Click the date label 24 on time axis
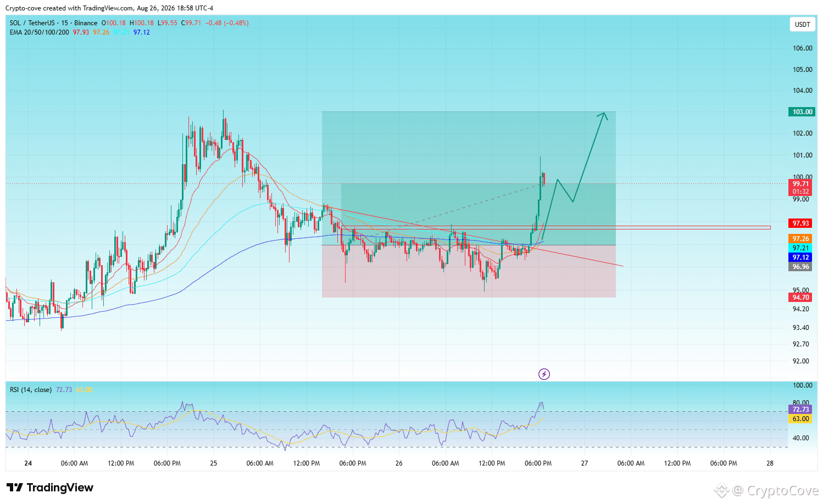Viewport: 823px width, 504px height. (28, 463)
